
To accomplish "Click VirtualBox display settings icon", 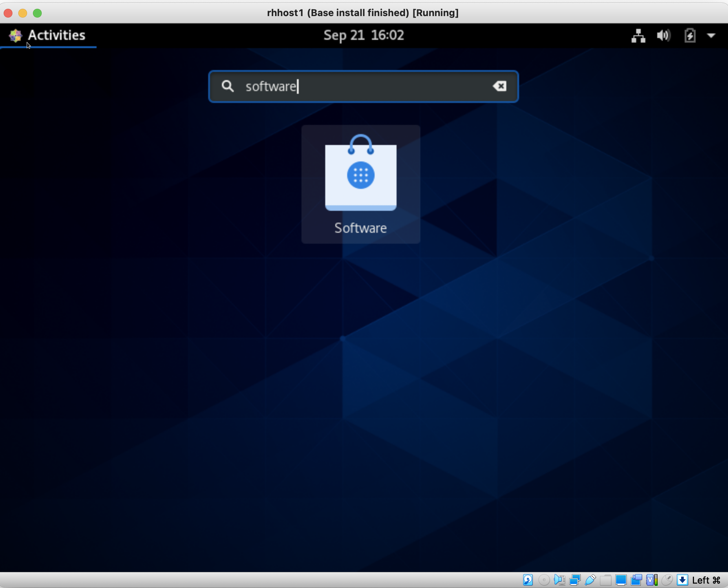I will coord(621,580).
